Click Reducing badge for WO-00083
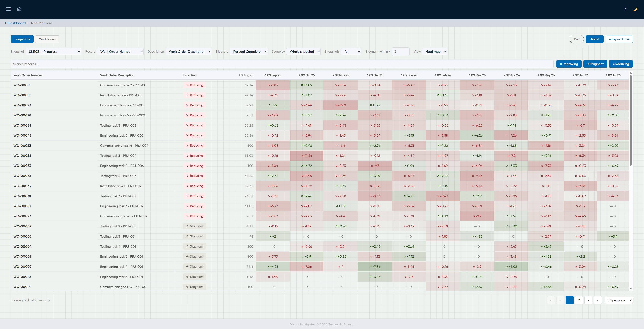Image resolution: width=644 pixels, height=329 pixels. coord(195,206)
